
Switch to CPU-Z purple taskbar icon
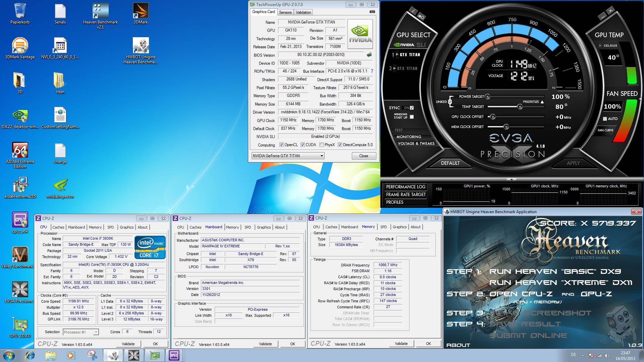click(x=174, y=355)
